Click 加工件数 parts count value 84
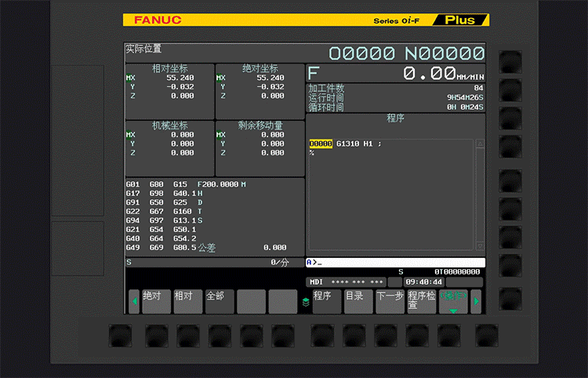 pyautogui.click(x=478, y=88)
